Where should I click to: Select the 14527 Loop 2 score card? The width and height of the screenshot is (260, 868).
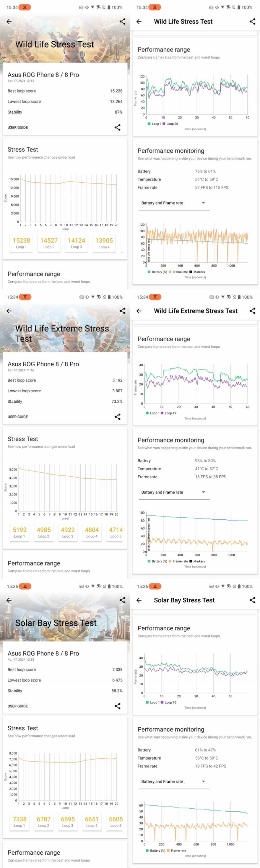point(49,243)
